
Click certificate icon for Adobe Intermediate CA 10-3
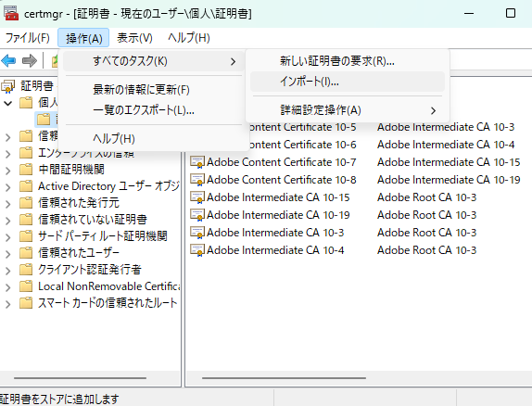point(197,233)
